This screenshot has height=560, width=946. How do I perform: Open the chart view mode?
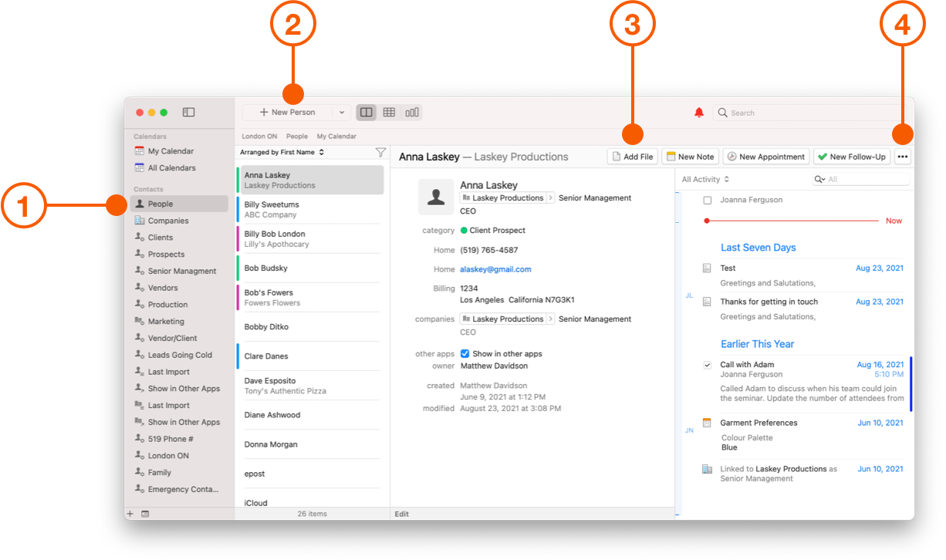pyautogui.click(x=412, y=112)
